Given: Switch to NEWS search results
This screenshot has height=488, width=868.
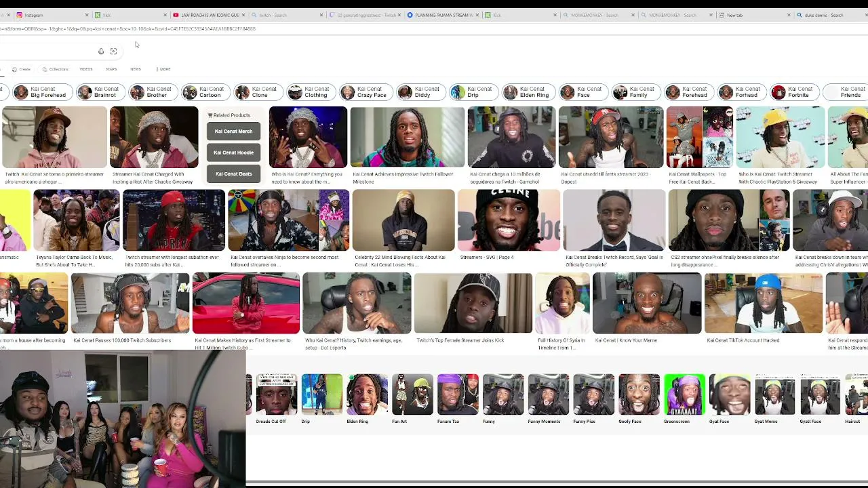Looking at the screenshot, I should (136, 69).
